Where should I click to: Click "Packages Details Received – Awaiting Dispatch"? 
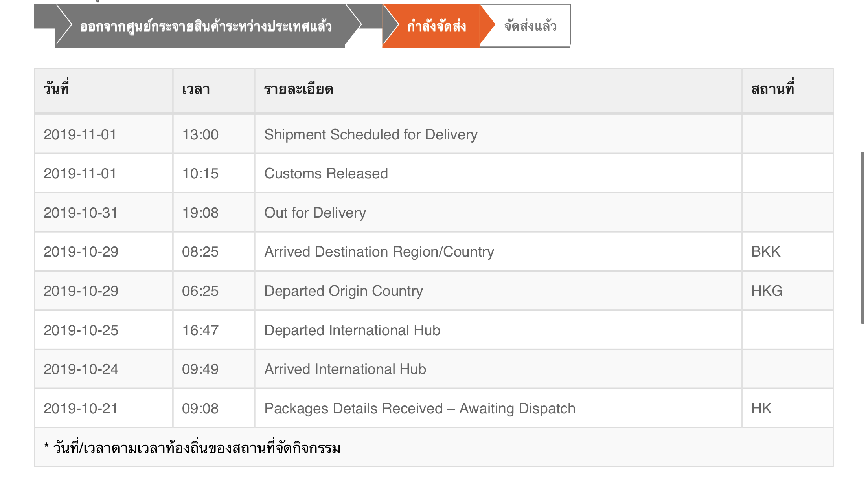coord(419,408)
